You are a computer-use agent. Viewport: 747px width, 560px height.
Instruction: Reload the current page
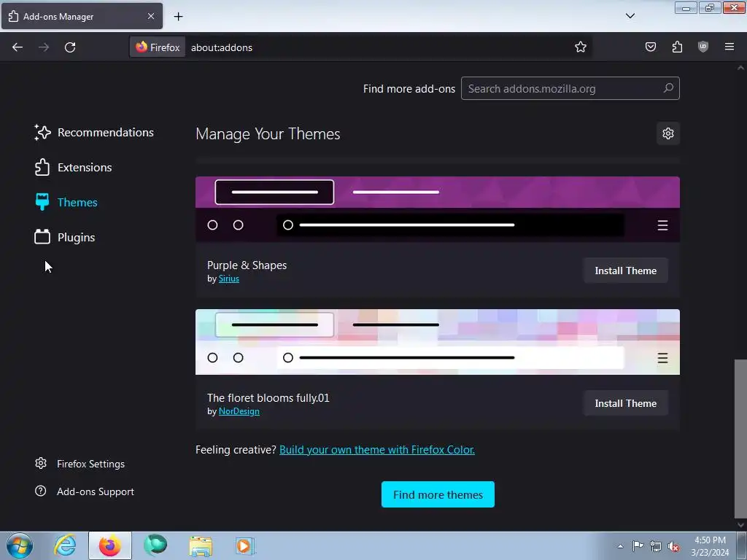70,47
